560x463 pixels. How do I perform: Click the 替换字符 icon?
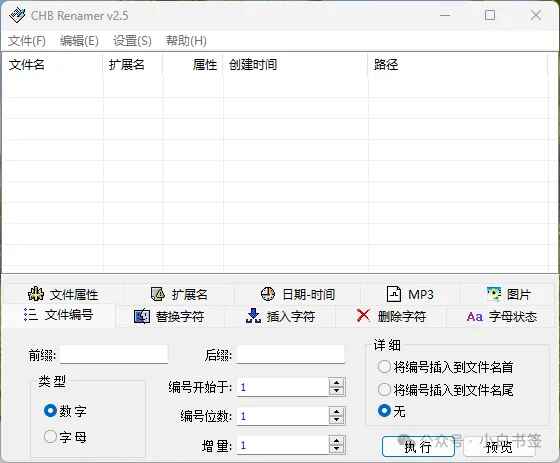click(x=141, y=316)
